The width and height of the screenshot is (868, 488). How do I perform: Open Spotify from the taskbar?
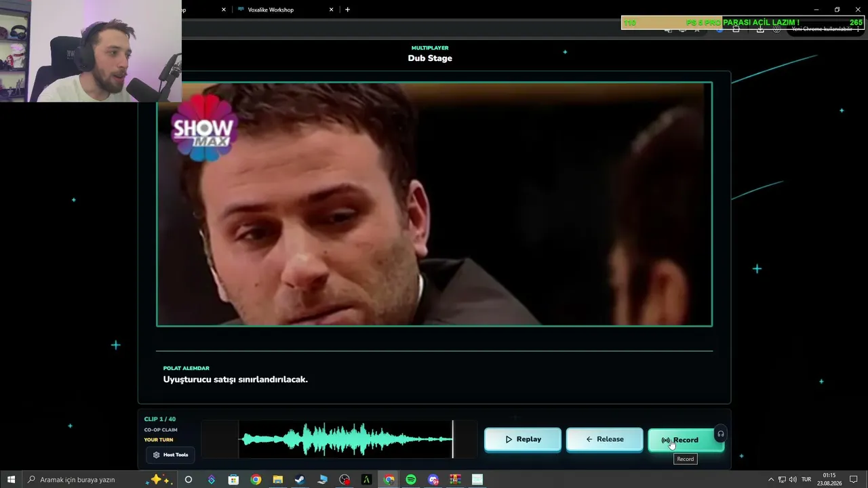tap(411, 480)
